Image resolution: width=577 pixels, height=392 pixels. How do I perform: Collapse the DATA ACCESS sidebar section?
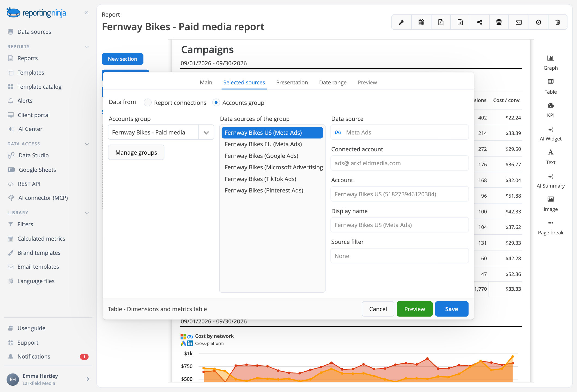[87, 144]
